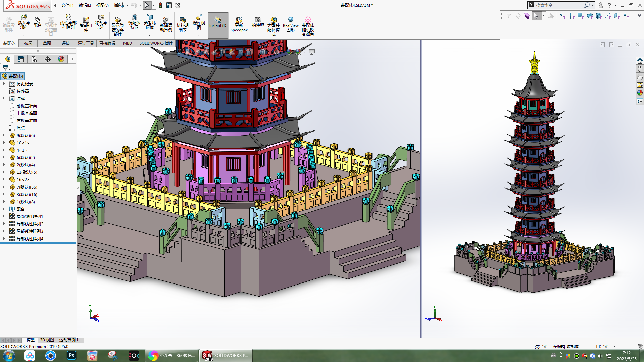Click the 自定义 status bar button
The image size is (644, 362).
(x=602, y=347)
